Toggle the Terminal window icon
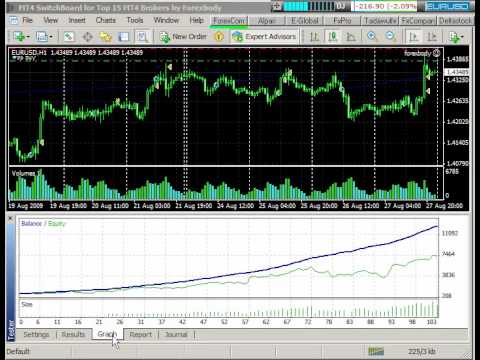 (x=124, y=37)
